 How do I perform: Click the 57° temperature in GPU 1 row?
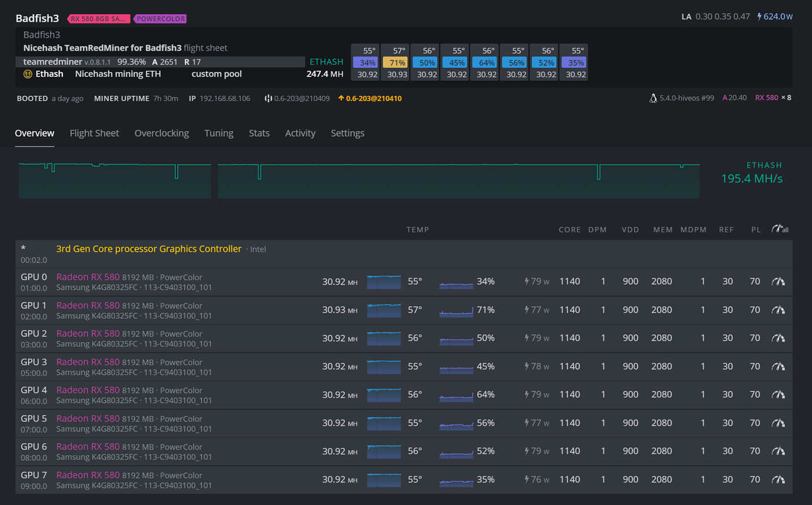tap(415, 310)
